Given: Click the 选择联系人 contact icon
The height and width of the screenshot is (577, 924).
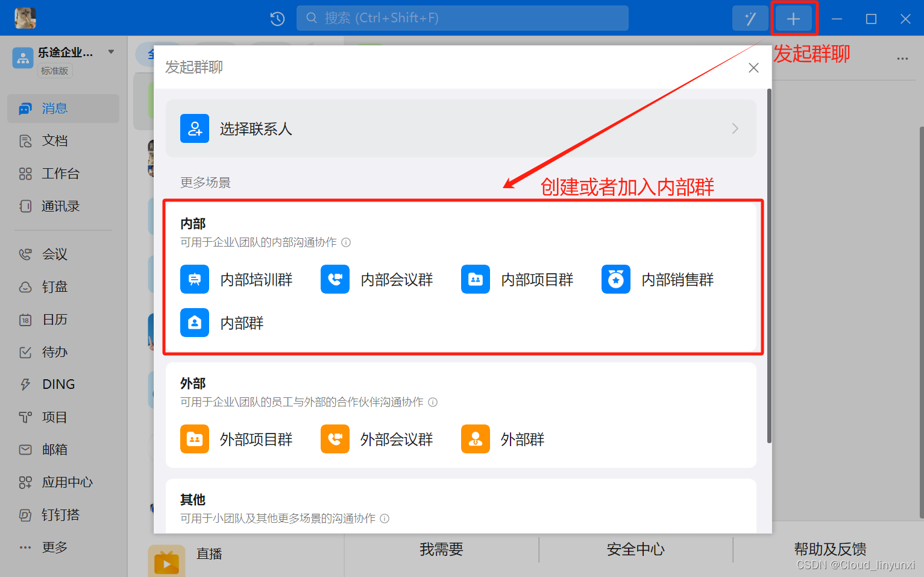Looking at the screenshot, I should tap(195, 128).
